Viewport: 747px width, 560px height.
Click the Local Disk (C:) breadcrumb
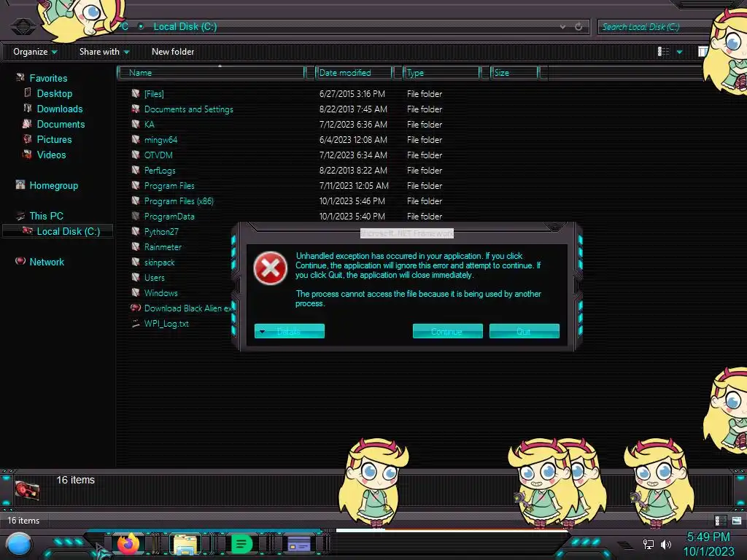[185, 27]
